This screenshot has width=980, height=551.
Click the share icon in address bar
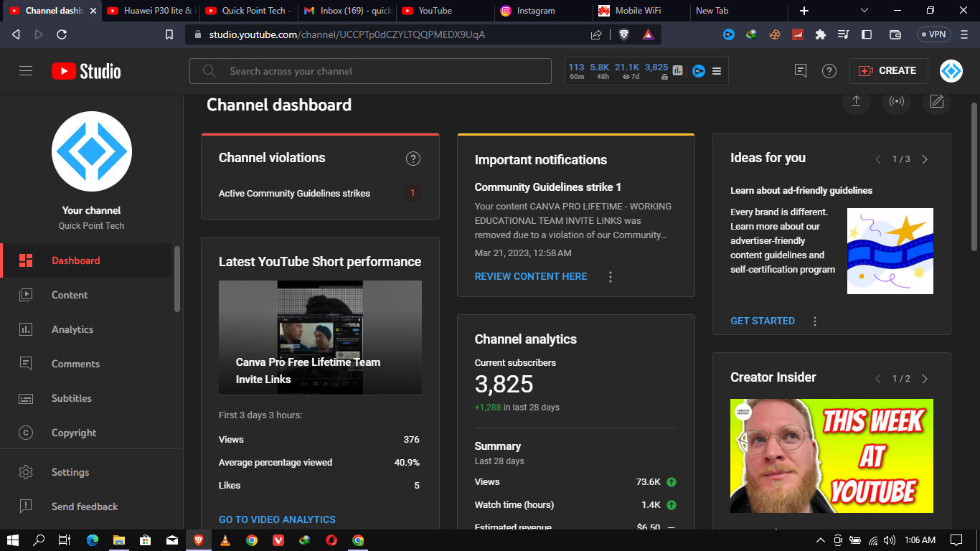(596, 34)
